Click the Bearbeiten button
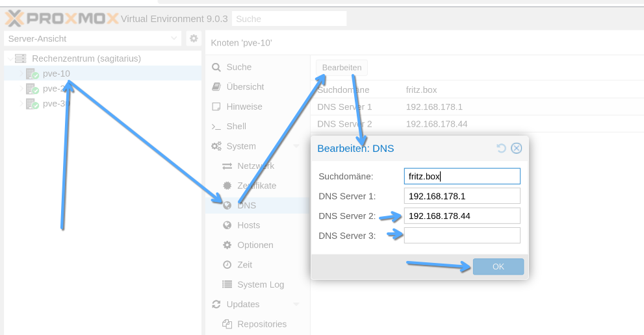 342,68
